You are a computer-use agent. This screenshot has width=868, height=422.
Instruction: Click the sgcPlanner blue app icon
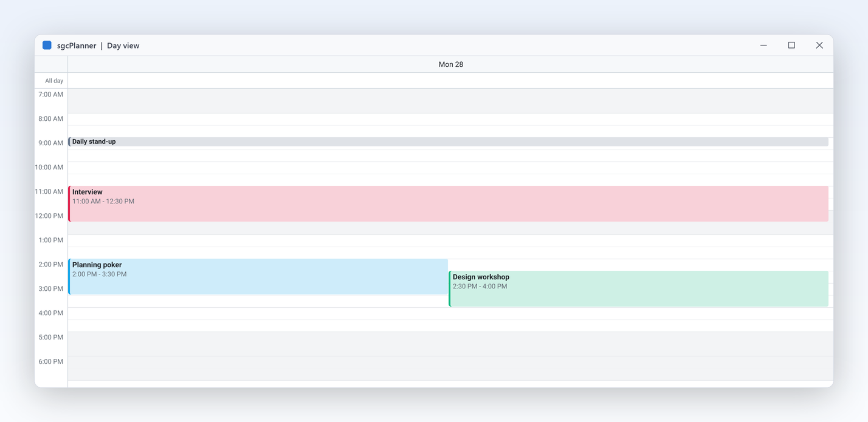[47, 46]
